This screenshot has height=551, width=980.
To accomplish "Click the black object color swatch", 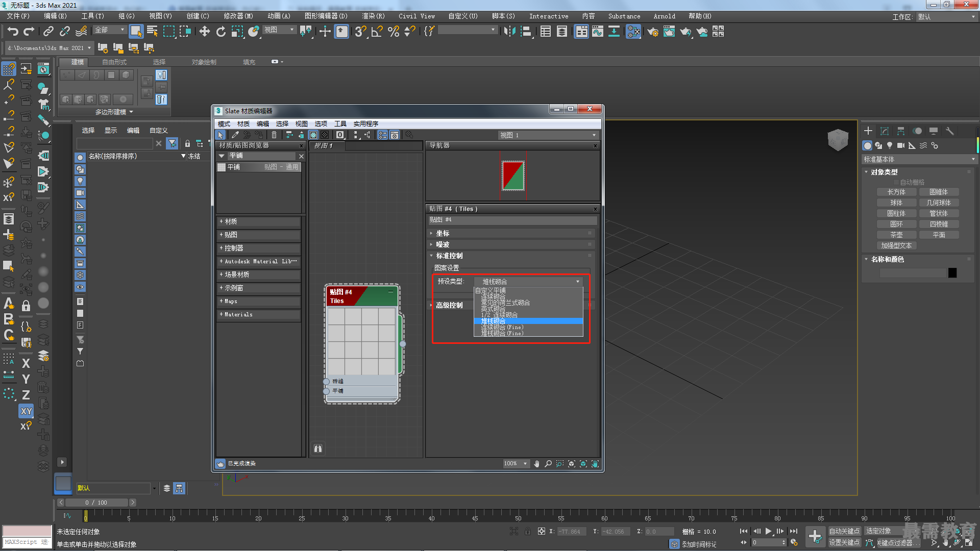I will click(x=952, y=273).
